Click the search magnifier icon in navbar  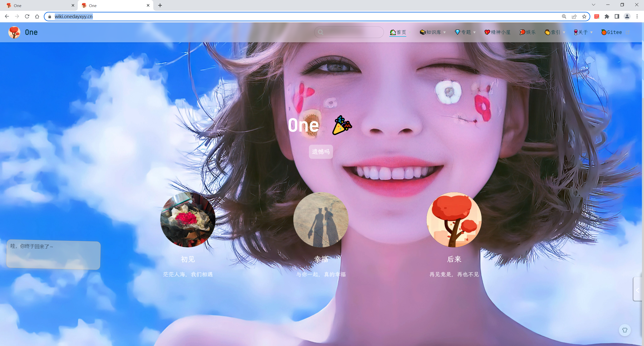[320, 32]
